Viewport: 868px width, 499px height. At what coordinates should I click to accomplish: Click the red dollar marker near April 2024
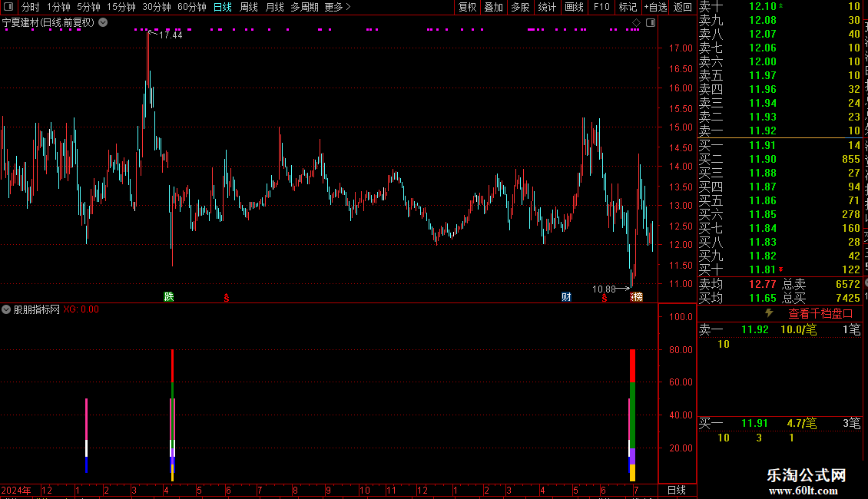pos(227,298)
